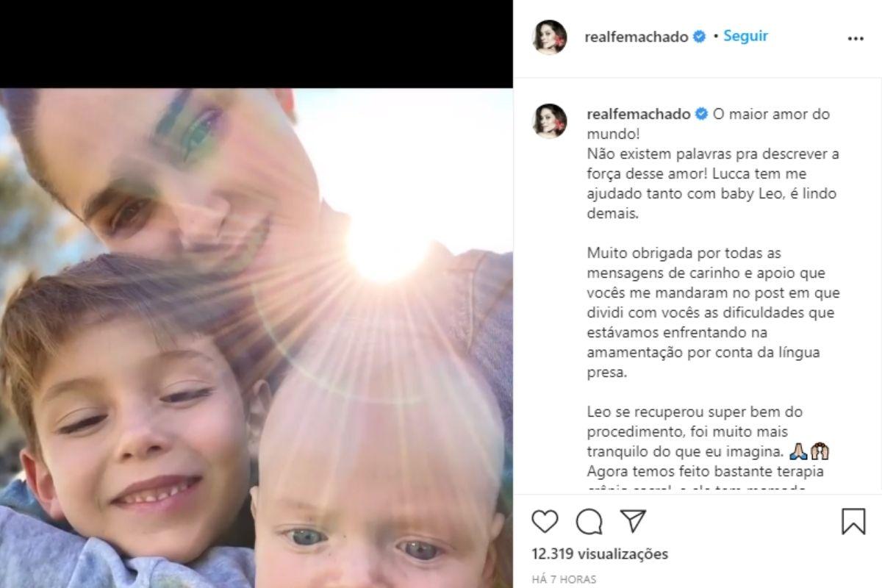Open comments via speech bubble icon
This screenshot has height=588, width=882.
click(x=589, y=521)
